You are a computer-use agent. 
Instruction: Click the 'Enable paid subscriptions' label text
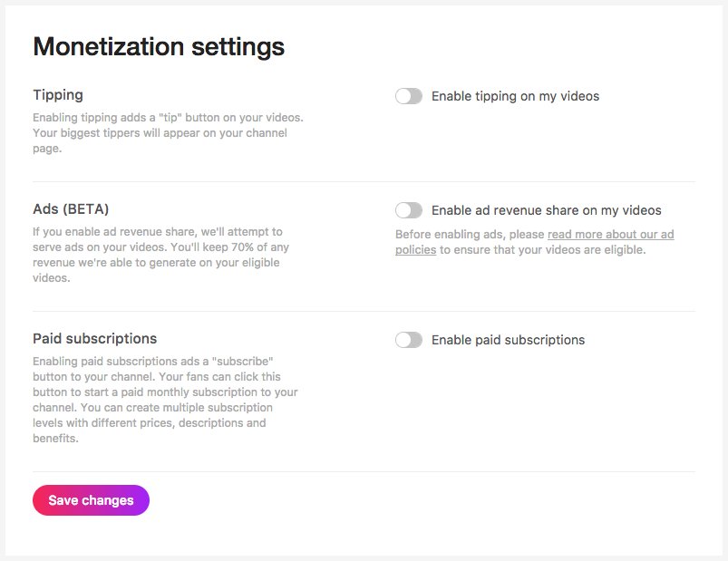click(x=508, y=340)
